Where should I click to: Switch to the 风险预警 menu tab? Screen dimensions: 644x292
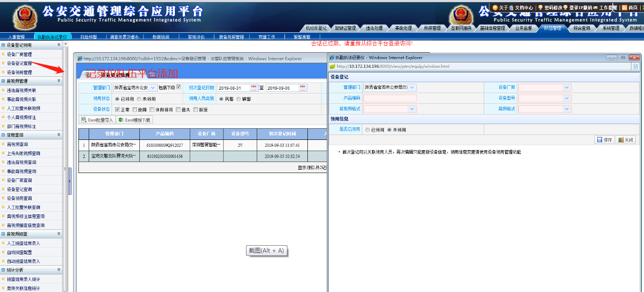click(x=88, y=37)
